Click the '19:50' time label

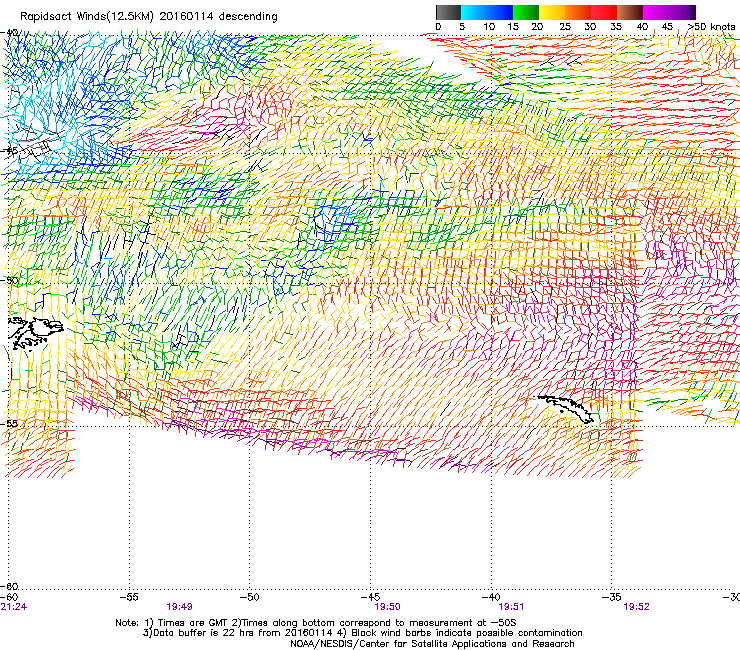pos(387,607)
